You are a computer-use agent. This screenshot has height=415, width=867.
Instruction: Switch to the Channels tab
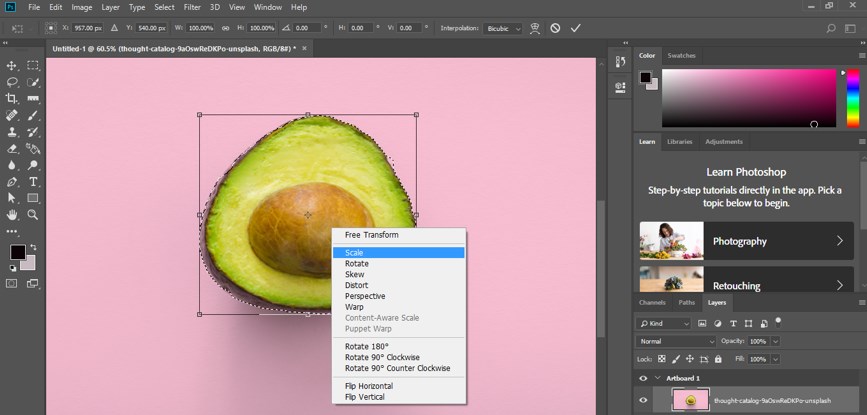(x=652, y=302)
